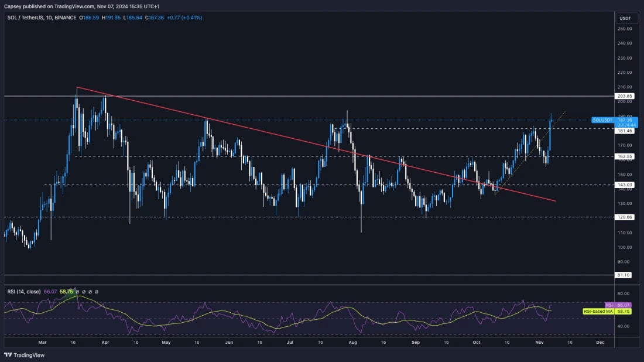Click the TradingView logo icon bottom left

pyautogui.click(x=8, y=355)
